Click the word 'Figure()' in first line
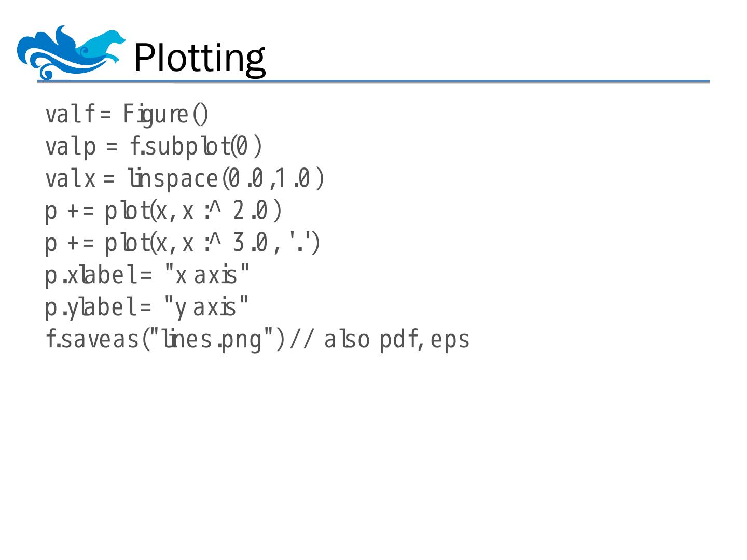747x560 pixels. pos(165,115)
